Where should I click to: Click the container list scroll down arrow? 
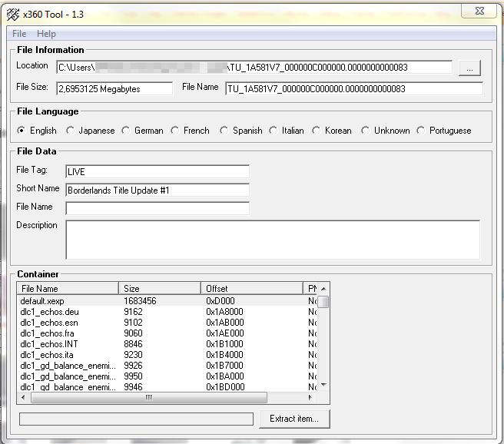(323, 386)
